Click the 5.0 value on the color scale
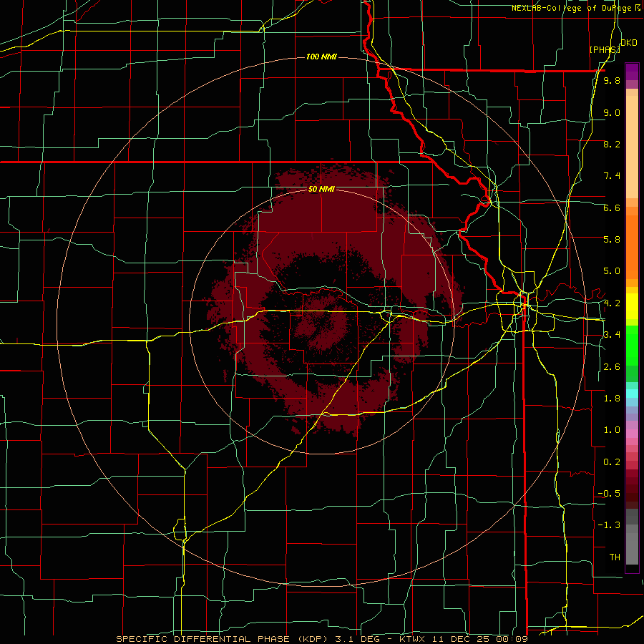644x644 pixels. point(612,271)
